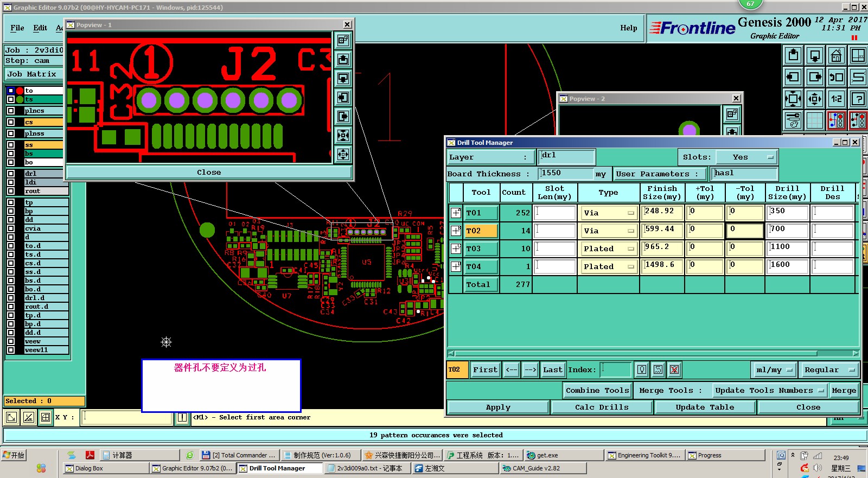
Task: Click the XY split view icon
Action: [858, 55]
